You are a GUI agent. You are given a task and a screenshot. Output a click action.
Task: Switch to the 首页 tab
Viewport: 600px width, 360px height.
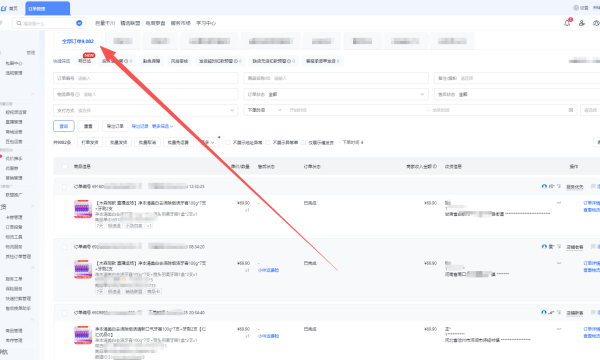[10, 8]
